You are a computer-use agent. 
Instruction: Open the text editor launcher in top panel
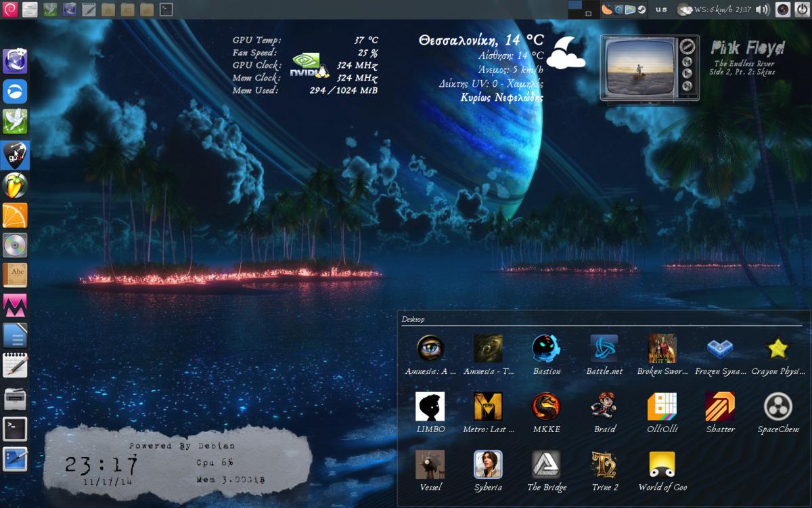point(89,9)
